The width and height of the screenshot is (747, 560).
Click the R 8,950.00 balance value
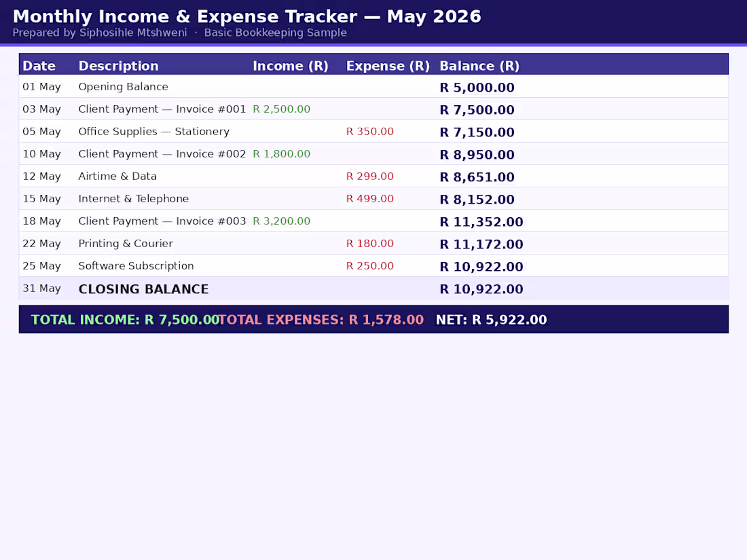(477, 155)
